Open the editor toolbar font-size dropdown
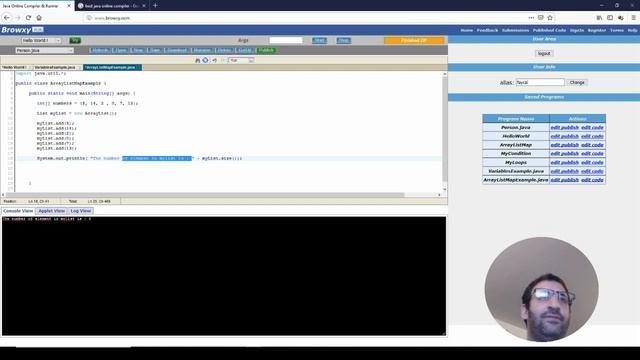Viewport: 640px width, 360px height. point(241,60)
